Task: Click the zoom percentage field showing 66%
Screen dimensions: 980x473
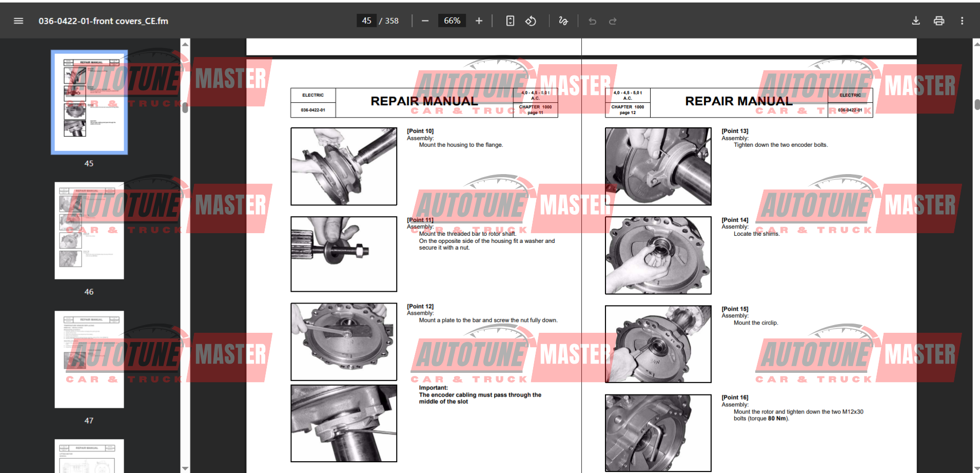Action: click(x=452, y=21)
